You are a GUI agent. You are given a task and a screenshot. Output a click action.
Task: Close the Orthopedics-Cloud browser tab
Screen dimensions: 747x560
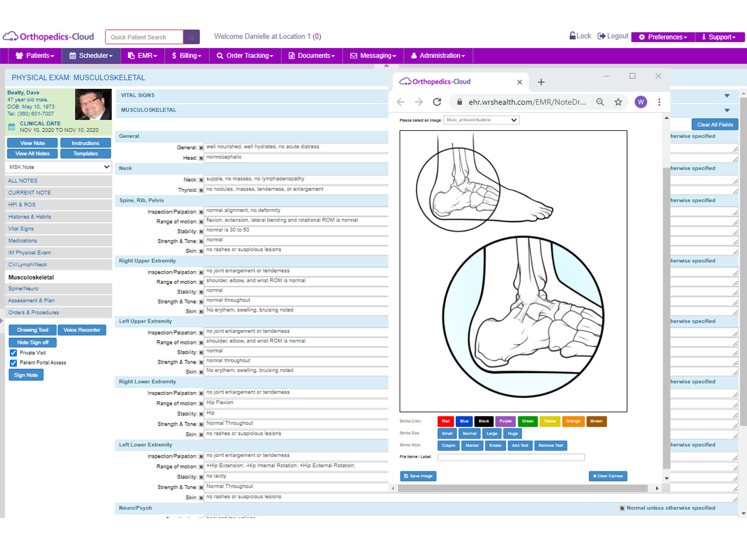click(520, 82)
